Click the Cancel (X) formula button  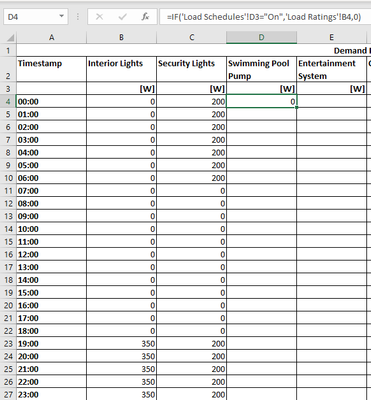[x=99, y=17]
